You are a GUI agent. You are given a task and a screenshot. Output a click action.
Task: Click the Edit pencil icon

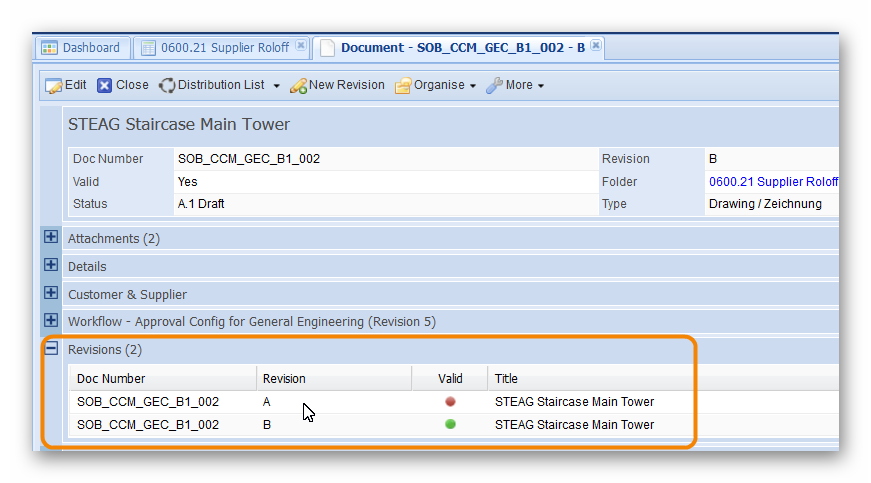pyautogui.click(x=54, y=86)
